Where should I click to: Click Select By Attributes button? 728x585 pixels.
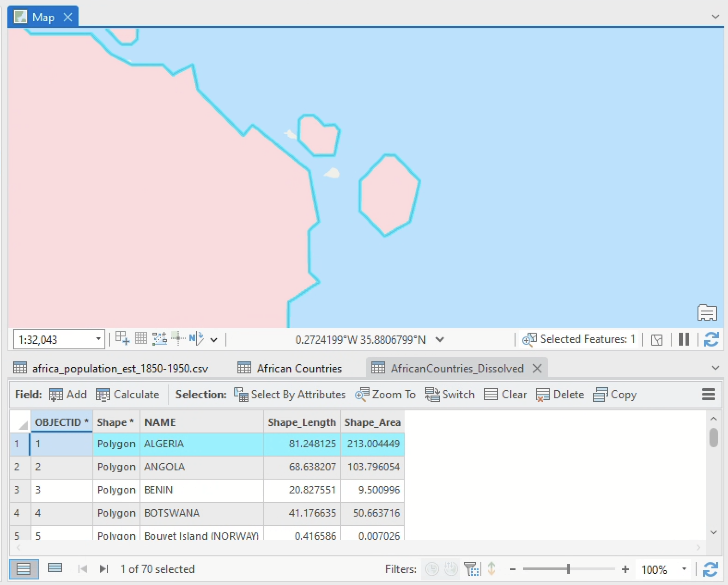[x=290, y=395]
